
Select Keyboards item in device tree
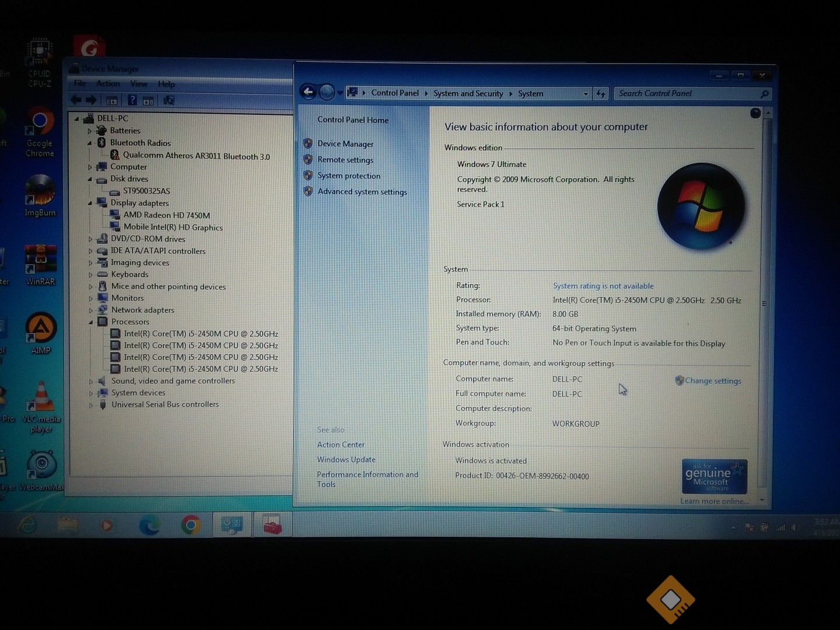click(x=129, y=274)
